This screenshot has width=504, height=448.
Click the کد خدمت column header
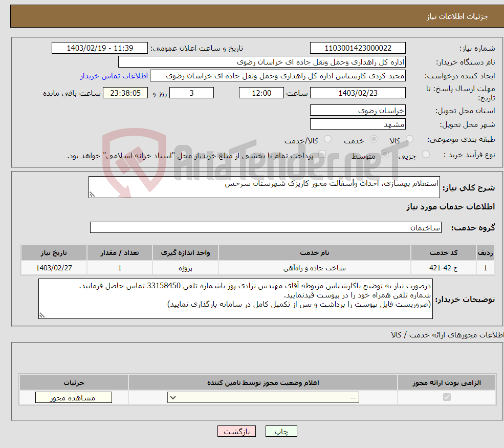click(443, 253)
